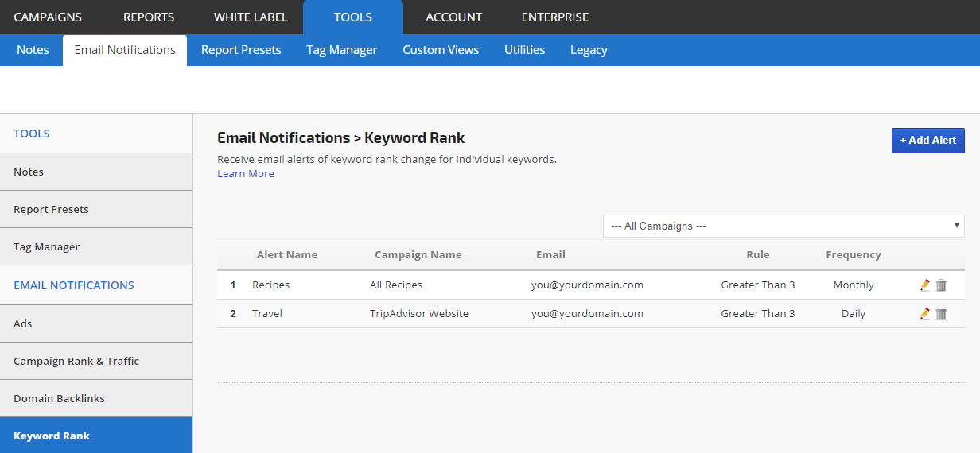Follow the Learn More link
The height and width of the screenshot is (453, 980).
[x=246, y=174]
